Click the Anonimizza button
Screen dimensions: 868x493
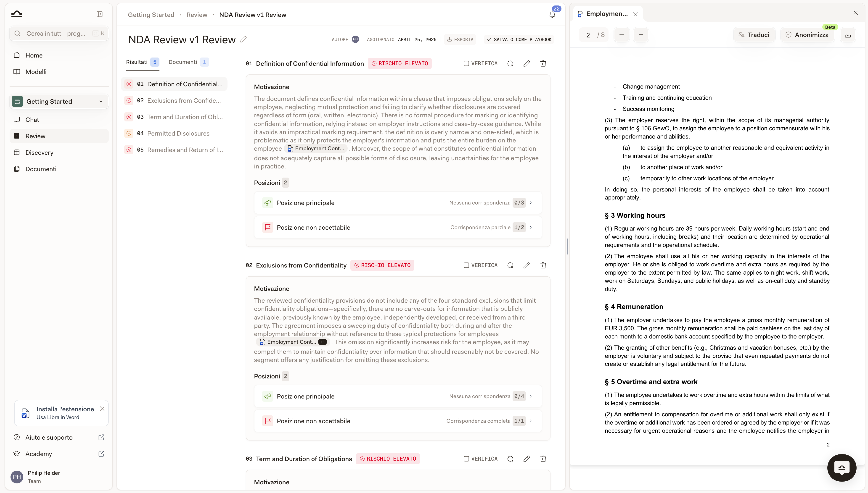807,35
